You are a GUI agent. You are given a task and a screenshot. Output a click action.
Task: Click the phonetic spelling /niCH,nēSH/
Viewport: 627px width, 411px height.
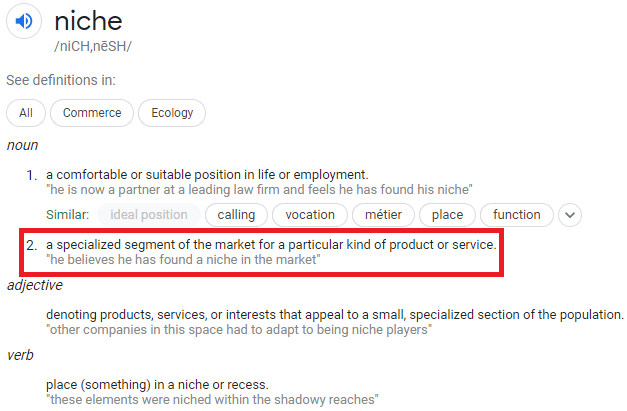tap(93, 46)
